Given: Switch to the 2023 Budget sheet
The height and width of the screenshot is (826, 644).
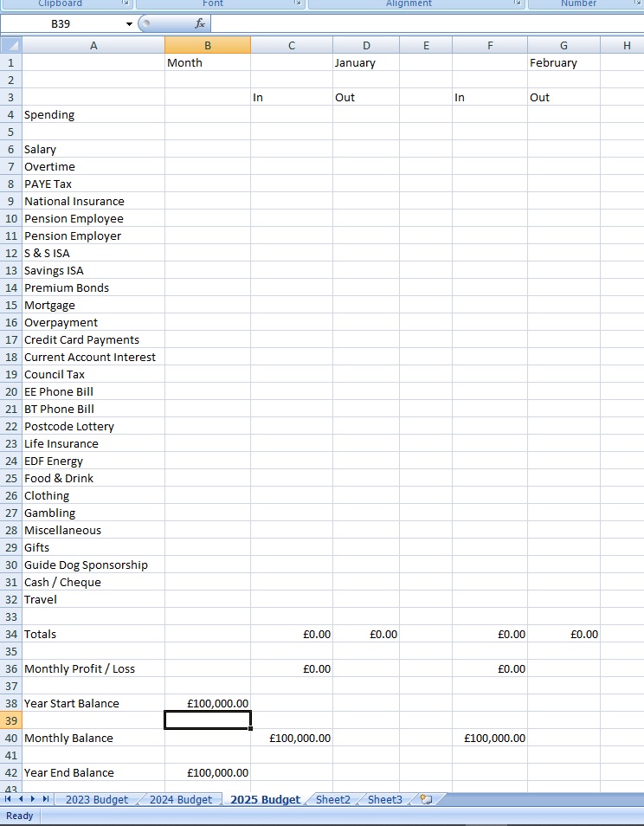Looking at the screenshot, I should tap(96, 799).
